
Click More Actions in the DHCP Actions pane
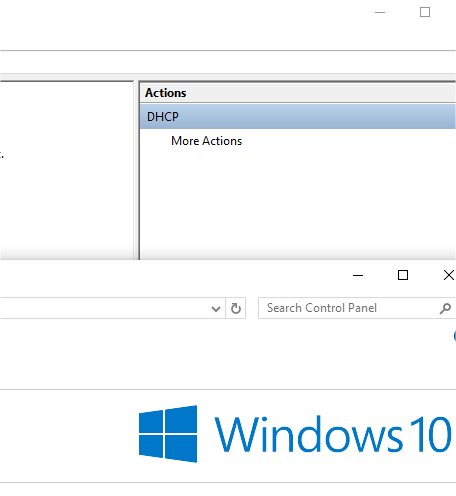click(x=206, y=141)
